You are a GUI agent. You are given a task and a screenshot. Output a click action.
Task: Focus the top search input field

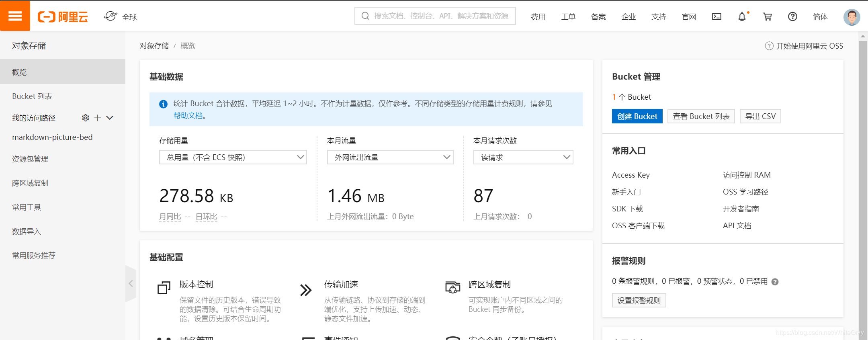(x=435, y=16)
